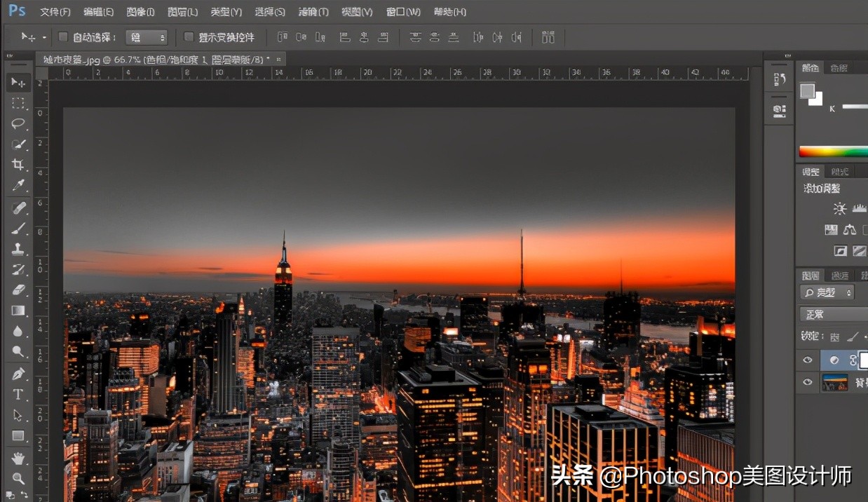Activate the Zoom tool
The image size is (868, 502).
(18, 478)
